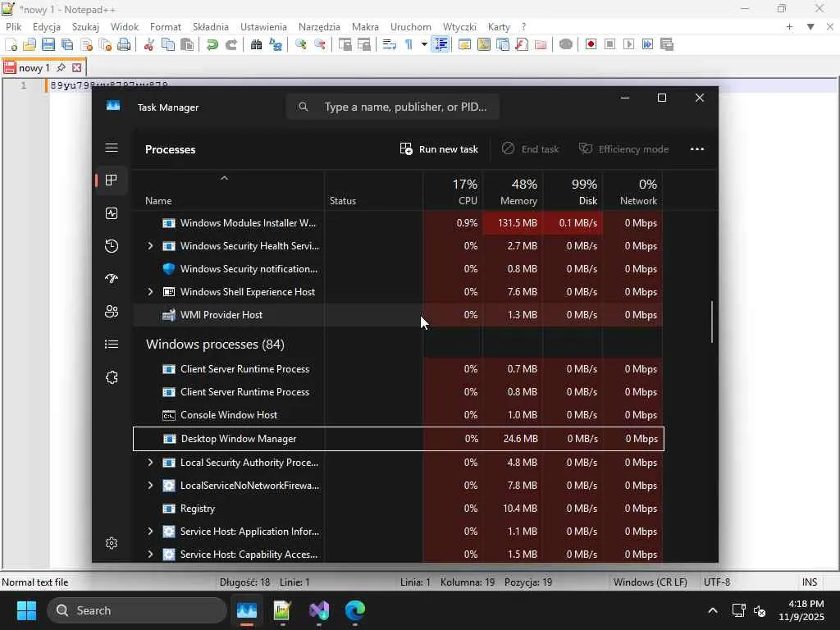
Task: Open Task Manager Performance page icon
Action: point(112,213)
